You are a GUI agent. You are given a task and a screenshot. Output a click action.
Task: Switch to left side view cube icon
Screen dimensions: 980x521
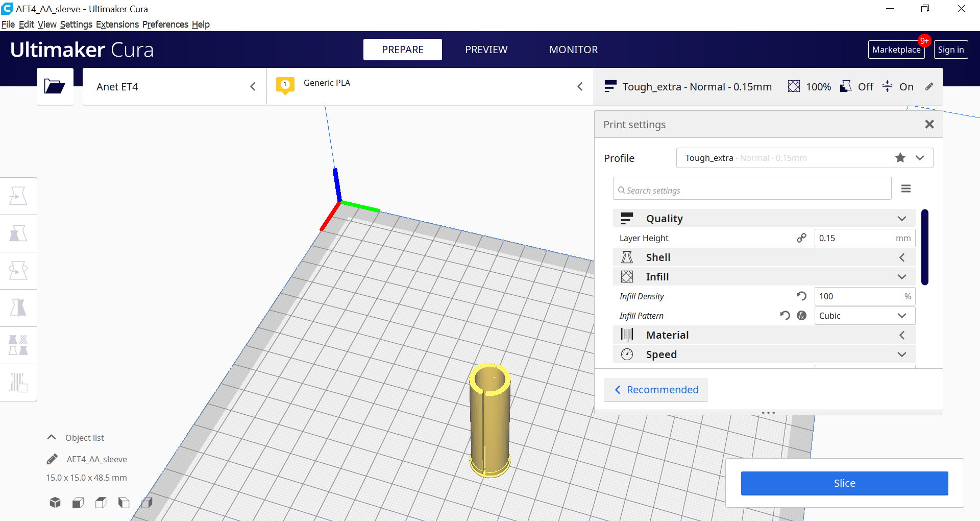124,503
